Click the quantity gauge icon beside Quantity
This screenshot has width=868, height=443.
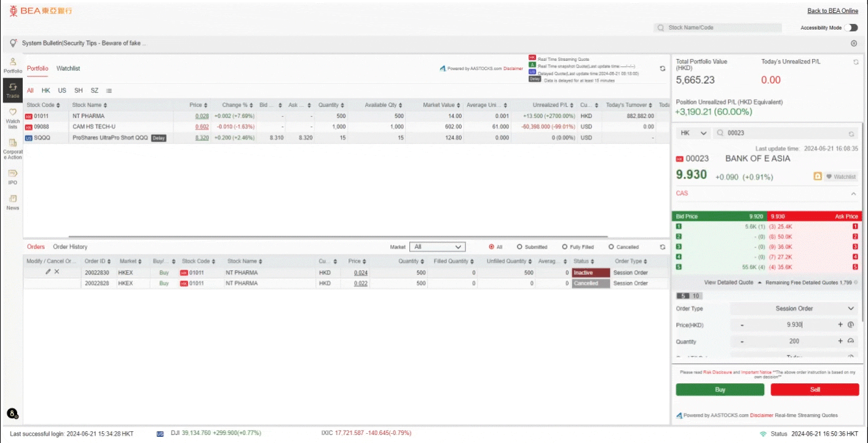point(851,341)
